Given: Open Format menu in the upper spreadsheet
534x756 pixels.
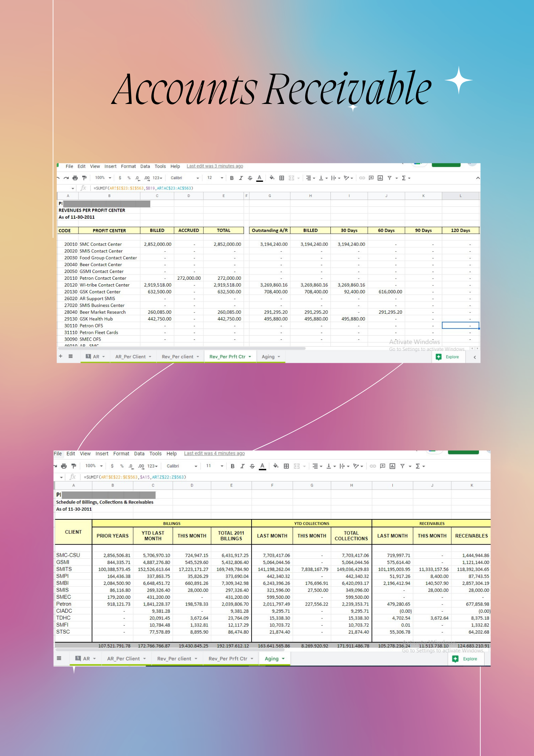Looking at the screenshot, I should coord(128,166).
